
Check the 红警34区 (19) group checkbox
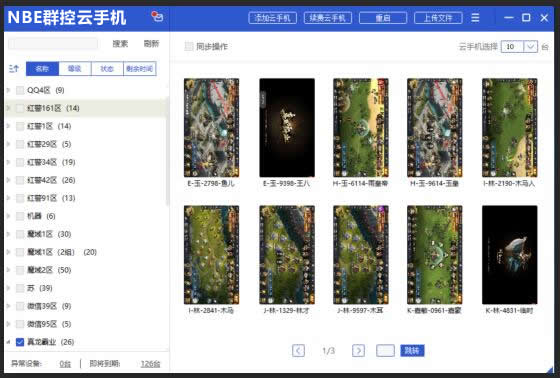point(20,162)
